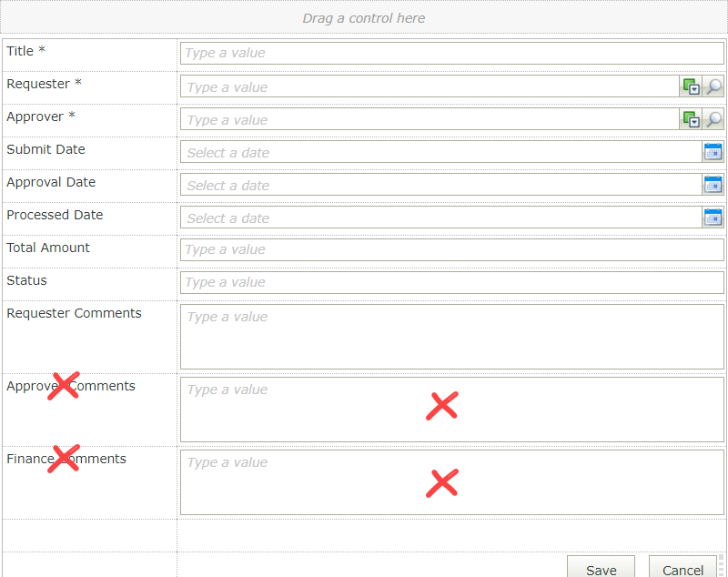This screenshot has width=728, height=577.
Task: Expand the Approver picker dropdown arrow
Action: click(696, 123)
